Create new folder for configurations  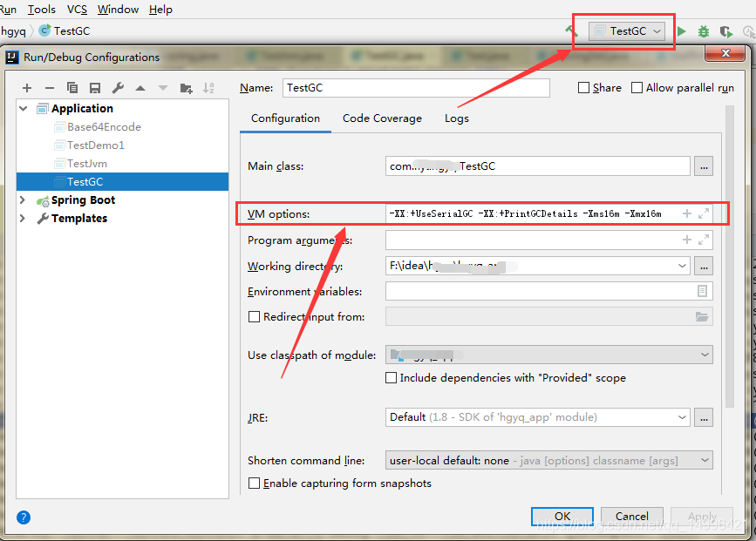pos(186,88)
